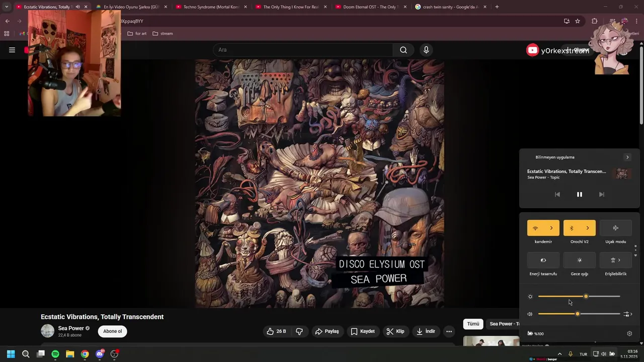Click the system tray microphone indicator

coord(571,354)
